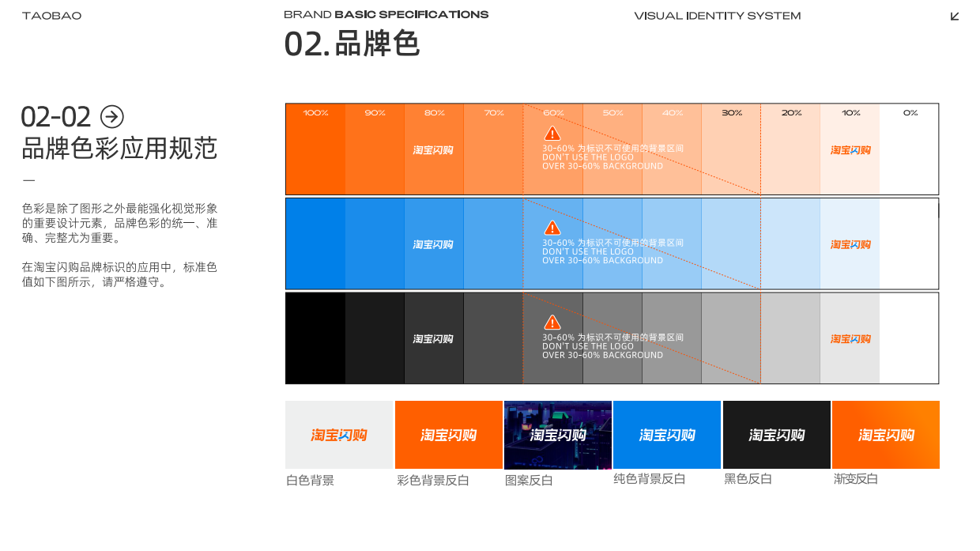
Task: Select the orange 淘宝闪购 logo on the 10% orange cell
Action: pyautogui.click(x=850, y=150)
